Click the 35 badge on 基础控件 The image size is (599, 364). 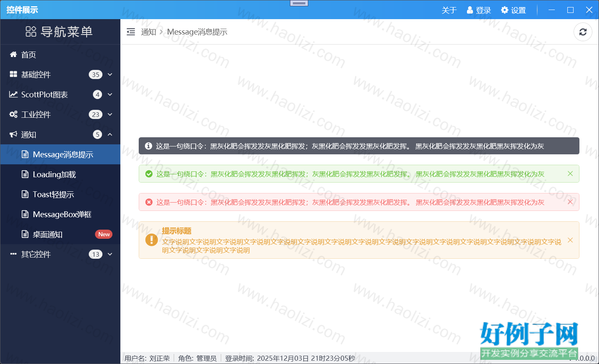(x=96, y=74)
